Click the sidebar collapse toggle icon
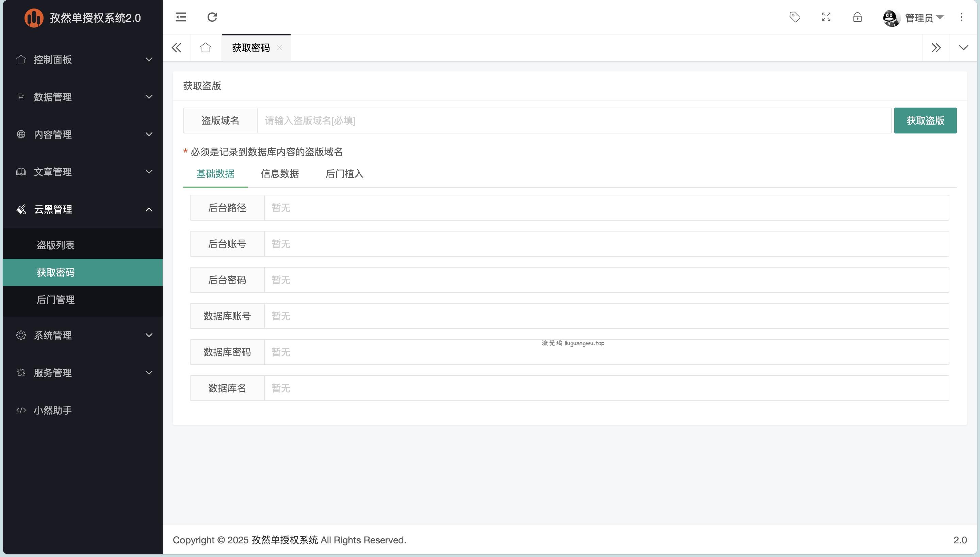980x557 pixels. pyautogui.click(x=181, y=17)
